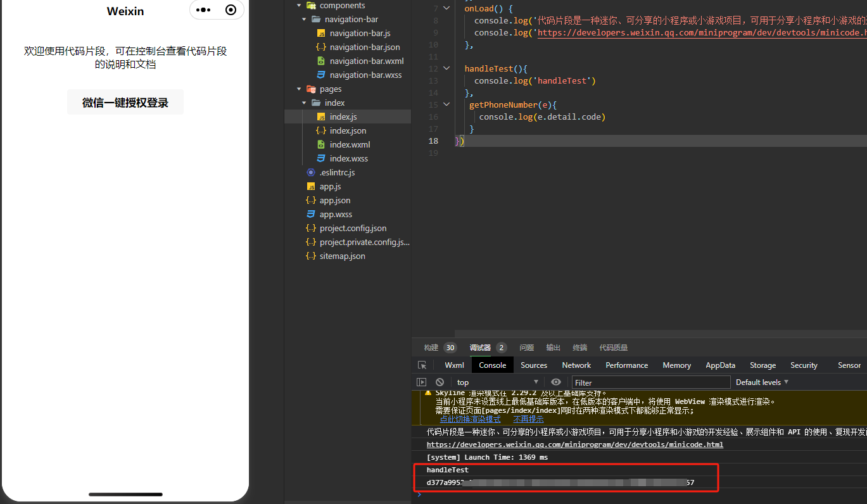Open the 问题 panel tab
The width and height of the screenshot is (867, 504).
[527, 348]
